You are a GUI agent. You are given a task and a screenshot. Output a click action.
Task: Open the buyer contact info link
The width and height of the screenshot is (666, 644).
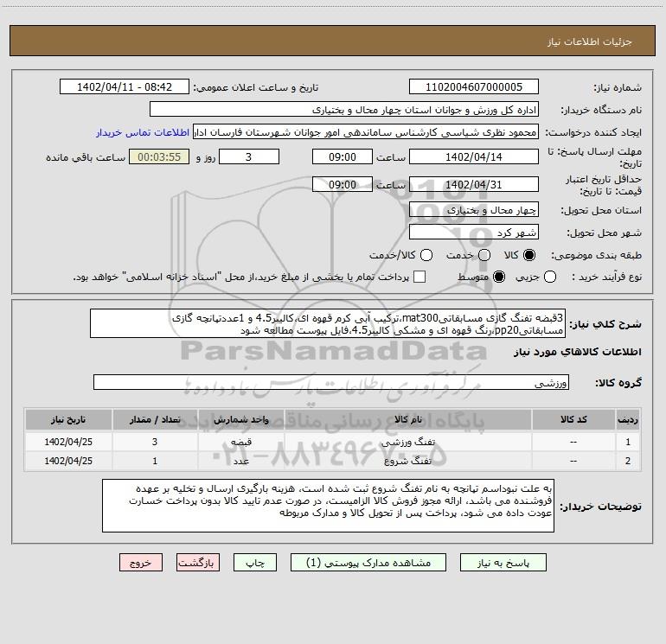pyautogui.click(x=143, y=132)
